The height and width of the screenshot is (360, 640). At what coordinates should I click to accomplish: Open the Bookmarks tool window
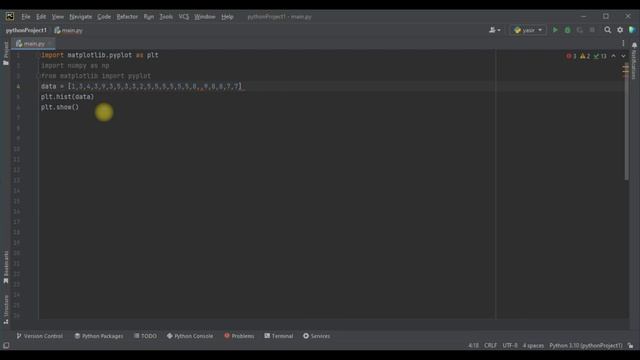click(6, 267)
